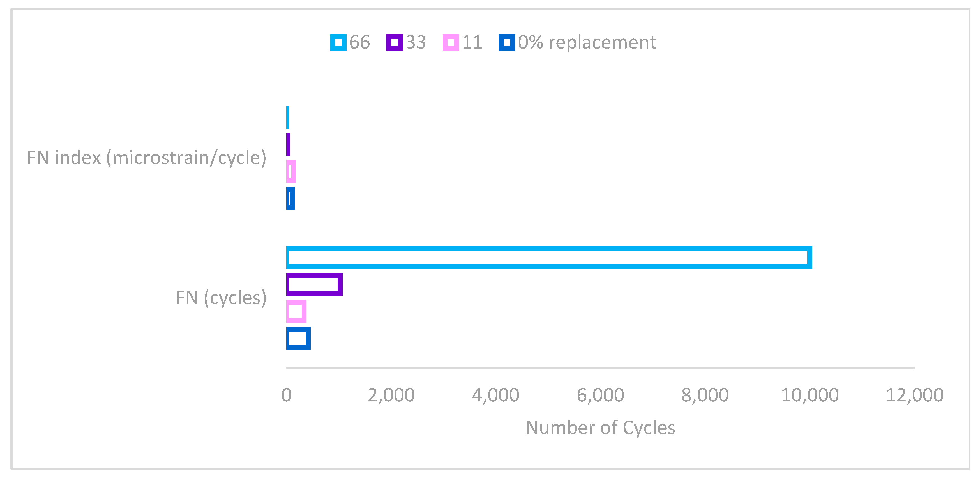Click the 10,000 axis tick label
Viewport: 980px width, 482px height.
click(x=810, y=395)
